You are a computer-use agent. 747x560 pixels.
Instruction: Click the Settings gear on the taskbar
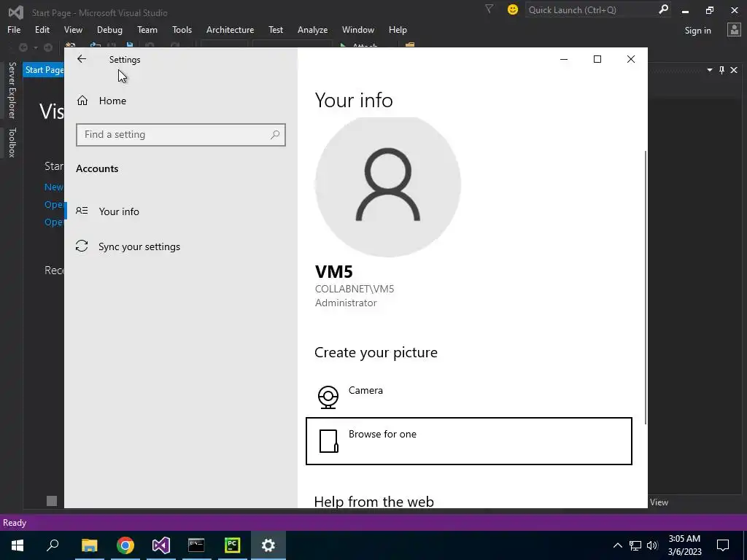tap(268, 545)
